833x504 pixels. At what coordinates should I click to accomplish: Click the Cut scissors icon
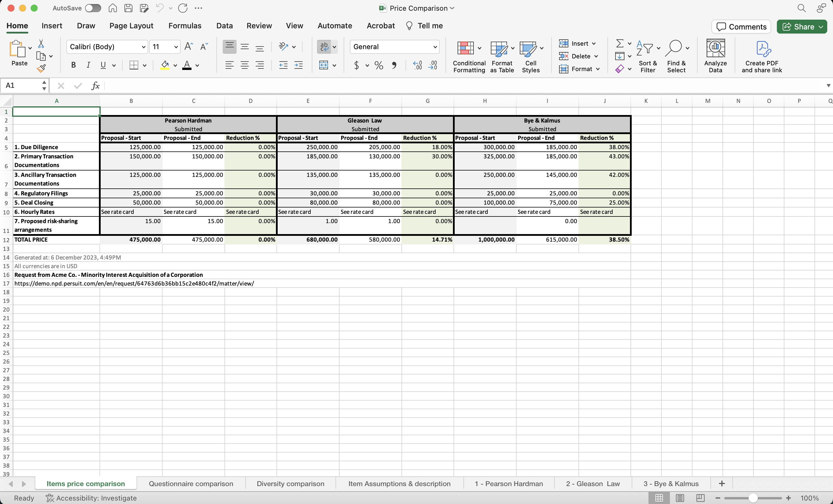[x=41, y=44]
